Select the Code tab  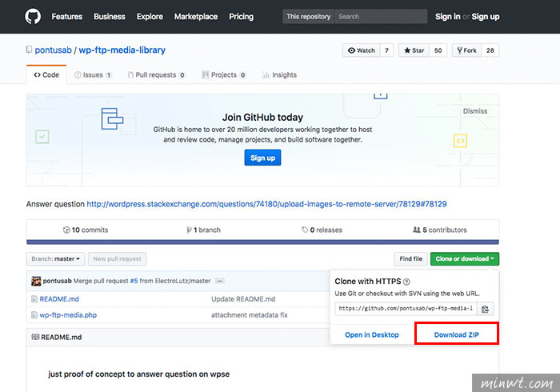click(46, 75)
